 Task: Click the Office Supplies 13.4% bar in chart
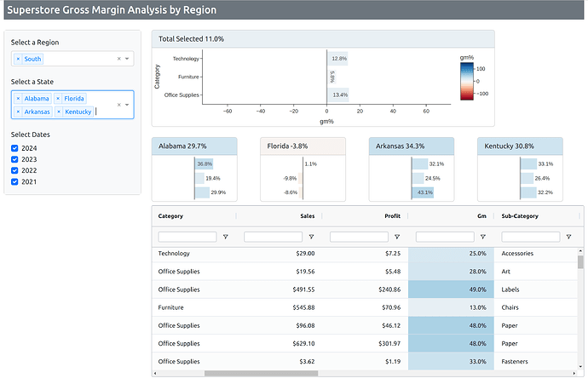337,95
